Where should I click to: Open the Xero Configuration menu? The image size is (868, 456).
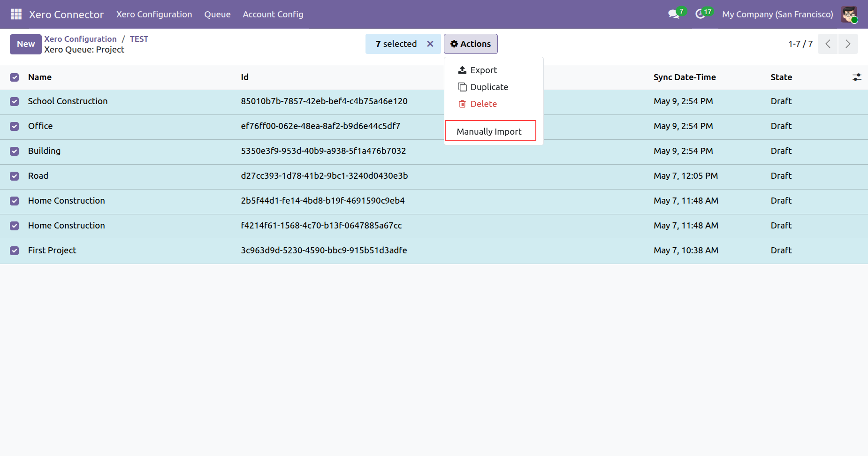click(x=154, y=14)
